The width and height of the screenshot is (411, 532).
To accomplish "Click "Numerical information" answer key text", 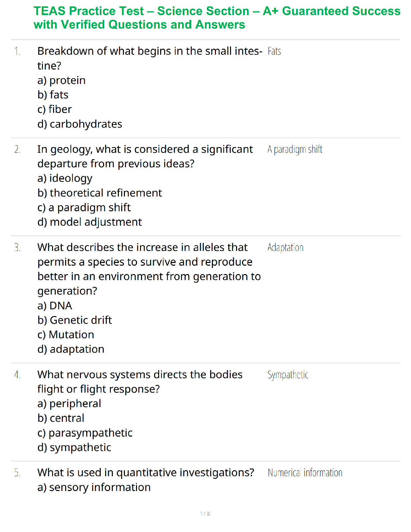I will [x=305, y=473].
